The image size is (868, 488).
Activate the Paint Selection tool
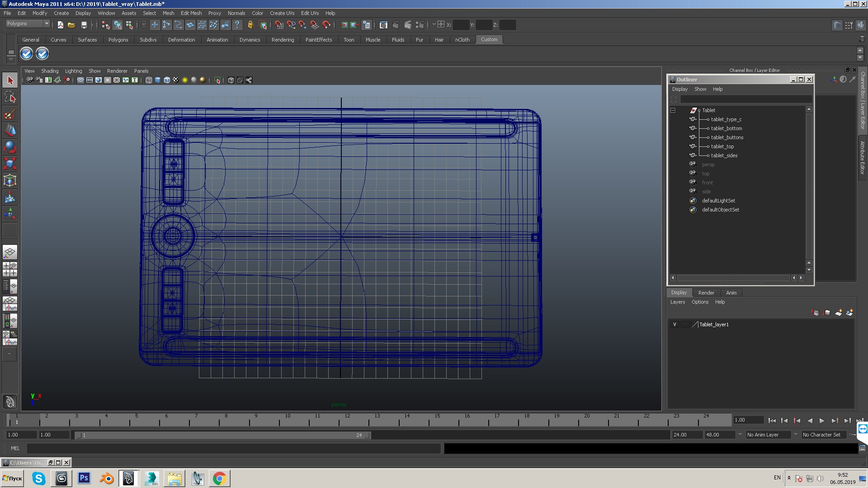[10, 114]
